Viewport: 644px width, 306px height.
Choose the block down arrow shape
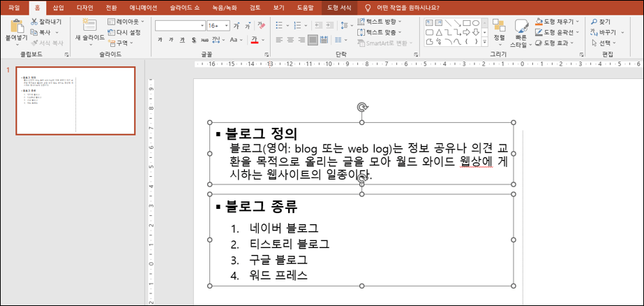[476, 32]
